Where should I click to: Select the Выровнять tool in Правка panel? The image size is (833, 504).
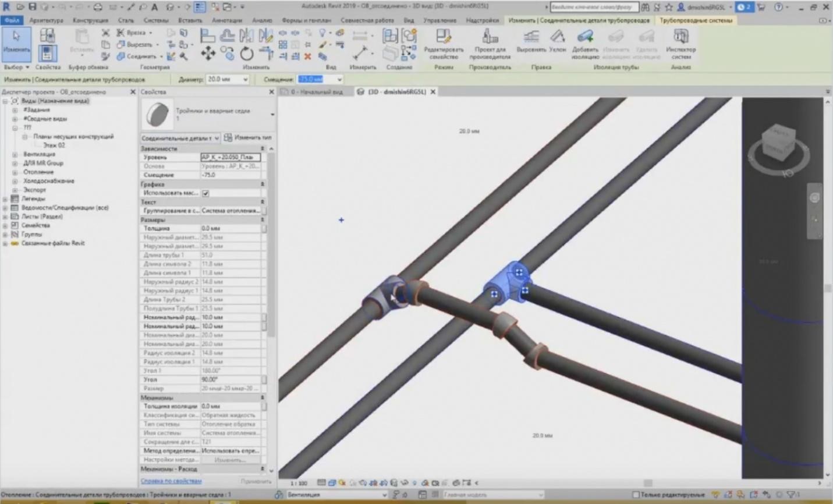[x=531, y=41]
